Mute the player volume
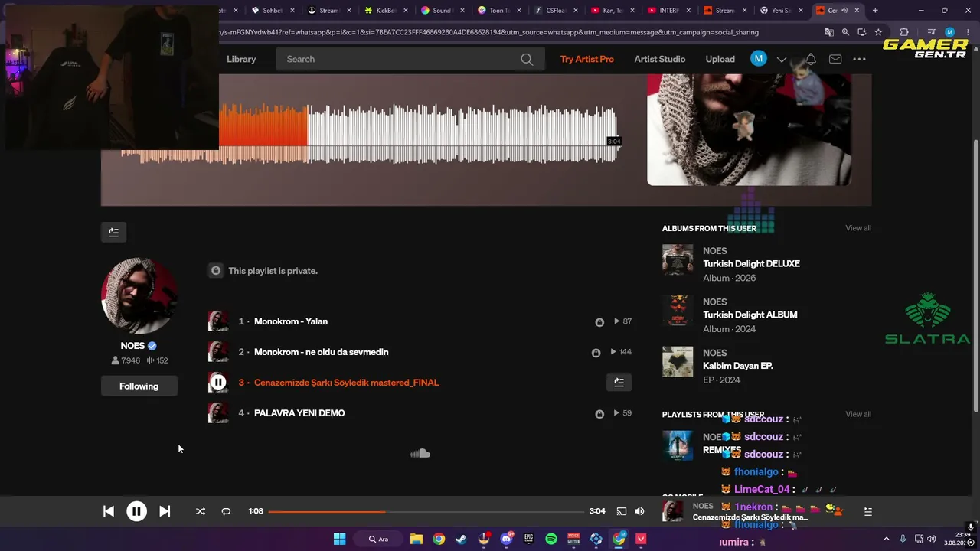Viewport: 980px width, 551px height. click(x=639, y=511)
